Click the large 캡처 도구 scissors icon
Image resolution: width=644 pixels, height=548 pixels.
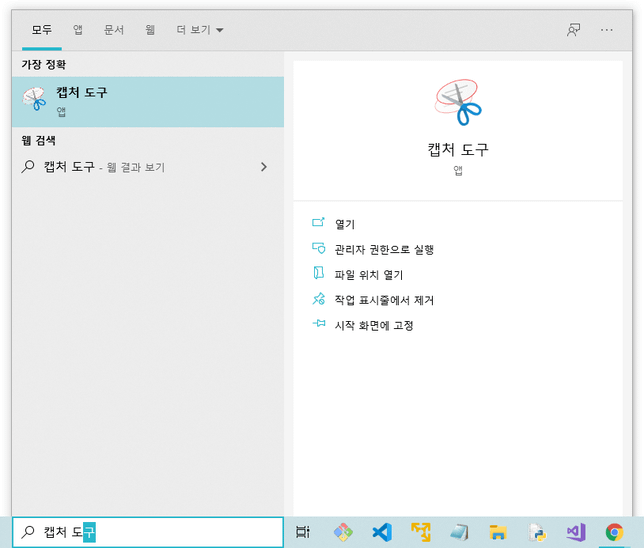pyautogui.click(x=458, y=104)
